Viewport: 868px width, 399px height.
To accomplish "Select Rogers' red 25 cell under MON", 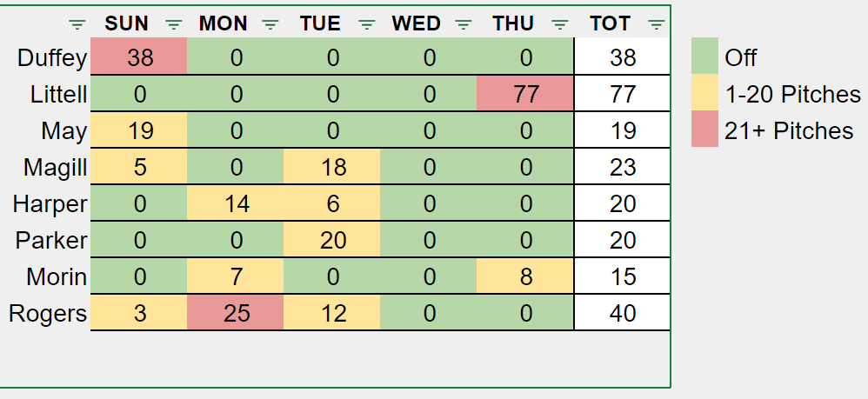I will tap(236, 313).
